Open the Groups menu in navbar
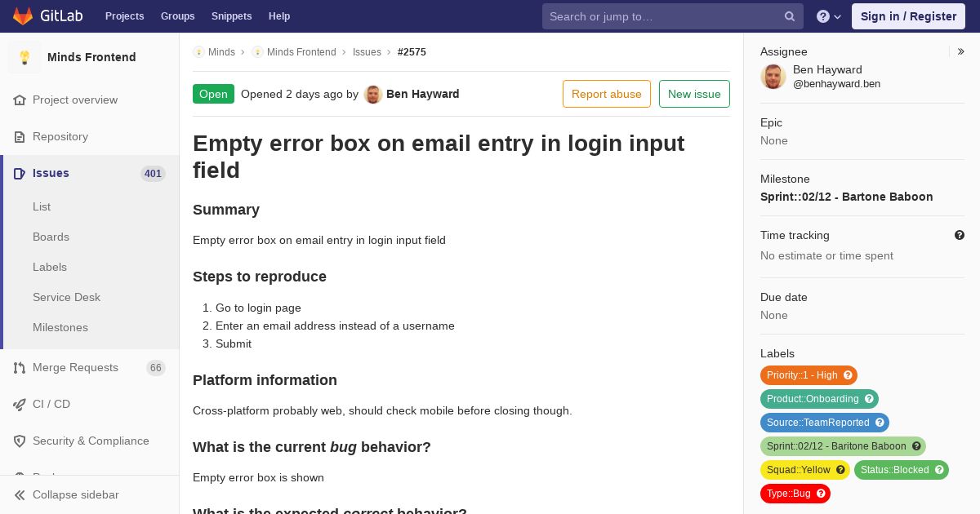Image resolution: width=980 pixels, height=514 pixels. click(177, 16)
